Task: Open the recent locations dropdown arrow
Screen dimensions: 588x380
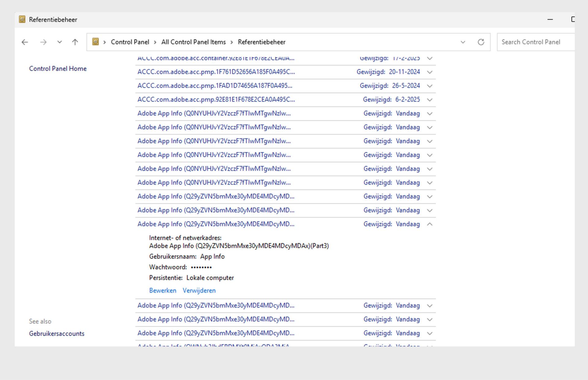Action: [x=59, y=42]
